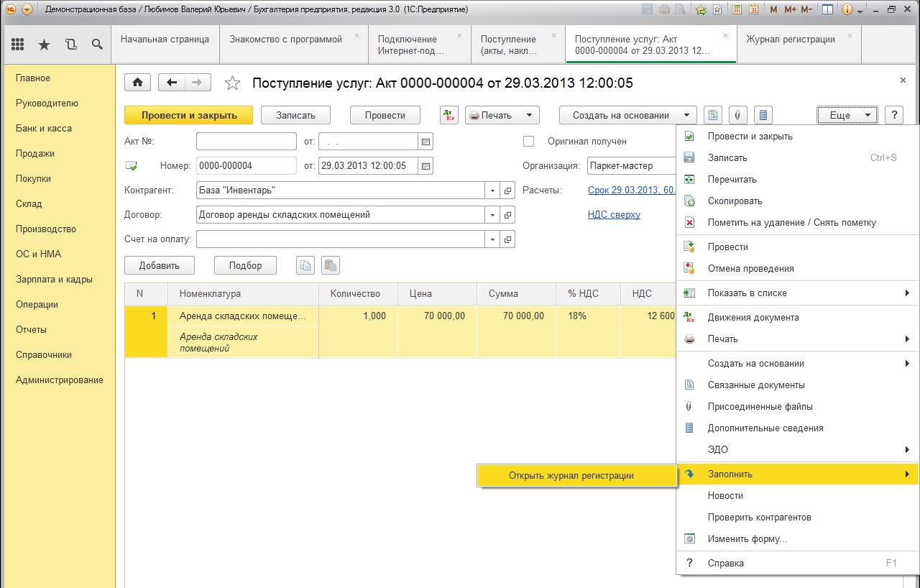Sort by Номенклатура column header
Image resolution: width=920 pixels, height=588 pixels.
pos(243,293)
